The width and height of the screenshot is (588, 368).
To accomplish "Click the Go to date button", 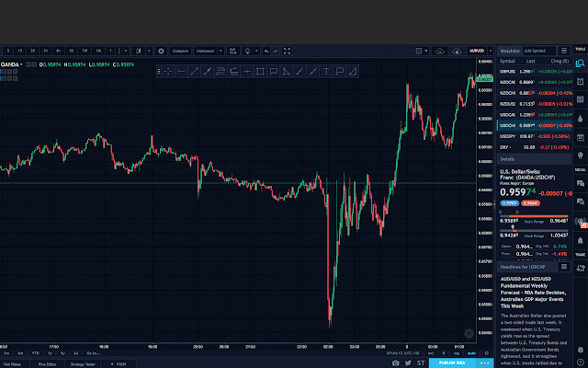I will [94, 353].
